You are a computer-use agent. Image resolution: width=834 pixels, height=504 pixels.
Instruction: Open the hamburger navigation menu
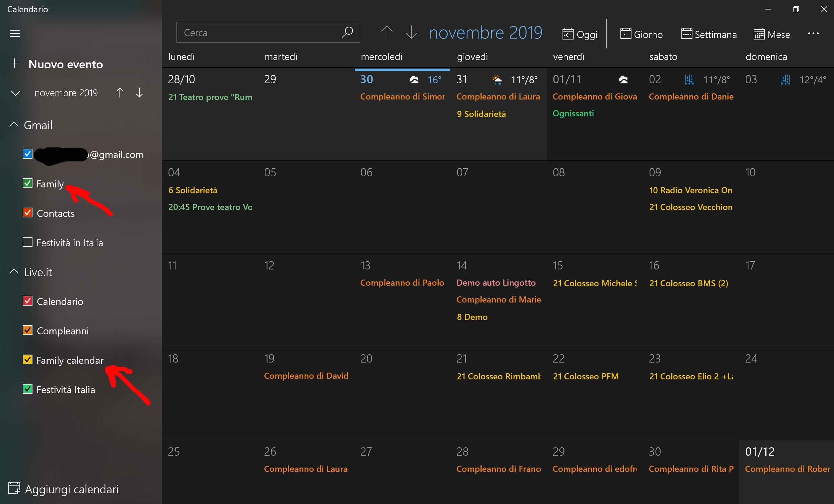(x=15, y=33)
